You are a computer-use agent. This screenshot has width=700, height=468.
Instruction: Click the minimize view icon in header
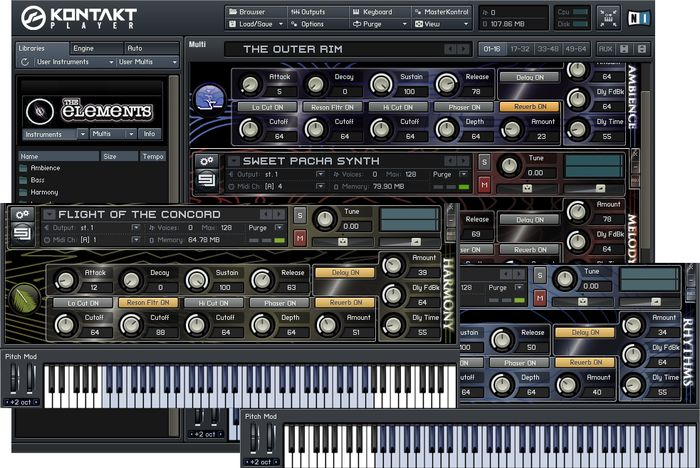pos(607,18)
